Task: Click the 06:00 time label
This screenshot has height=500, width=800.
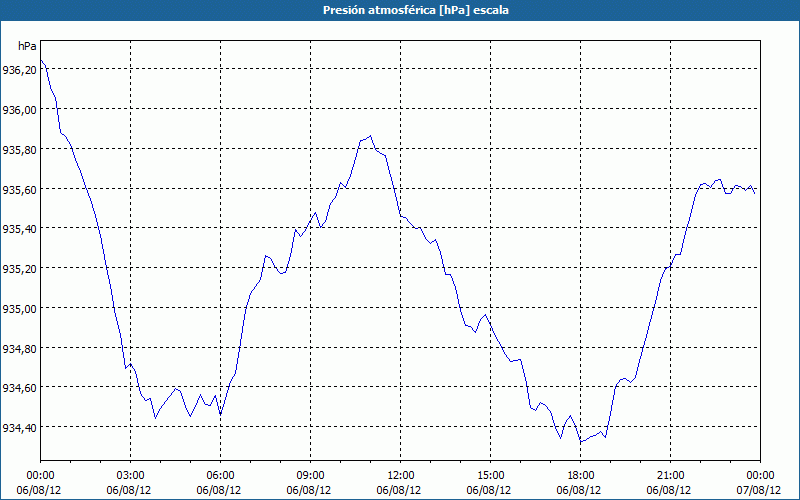Action: pyautogui.click(x=220, y=476)
